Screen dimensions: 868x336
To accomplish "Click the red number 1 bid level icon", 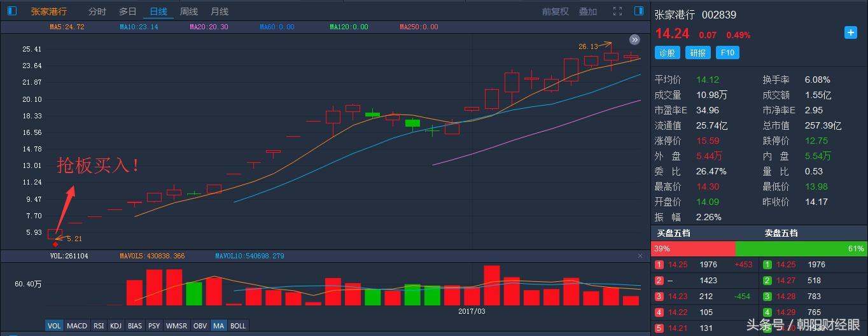I will pos(659,265).
